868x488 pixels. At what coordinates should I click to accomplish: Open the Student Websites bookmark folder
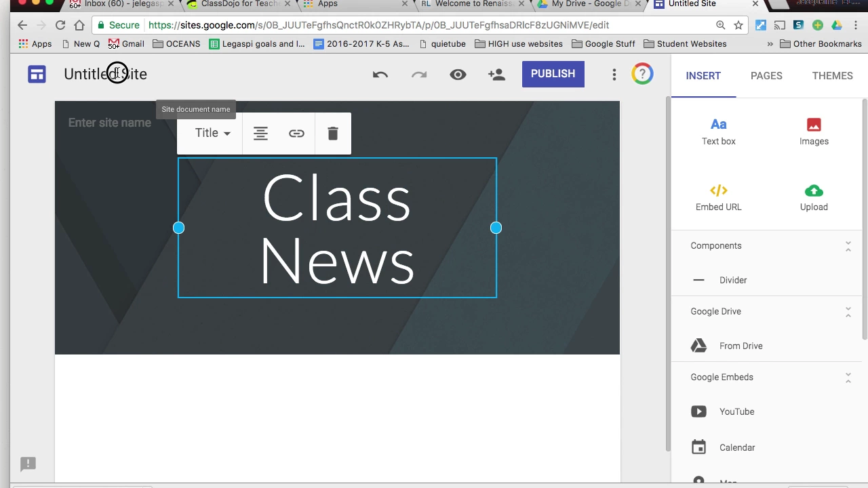tap(685, 44)
